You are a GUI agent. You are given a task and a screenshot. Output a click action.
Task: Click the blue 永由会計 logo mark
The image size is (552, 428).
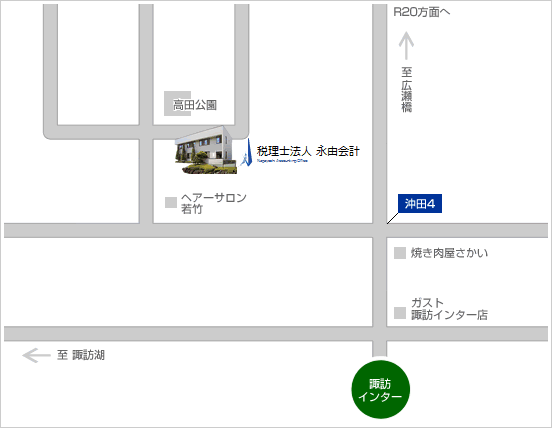coord(247,152)
